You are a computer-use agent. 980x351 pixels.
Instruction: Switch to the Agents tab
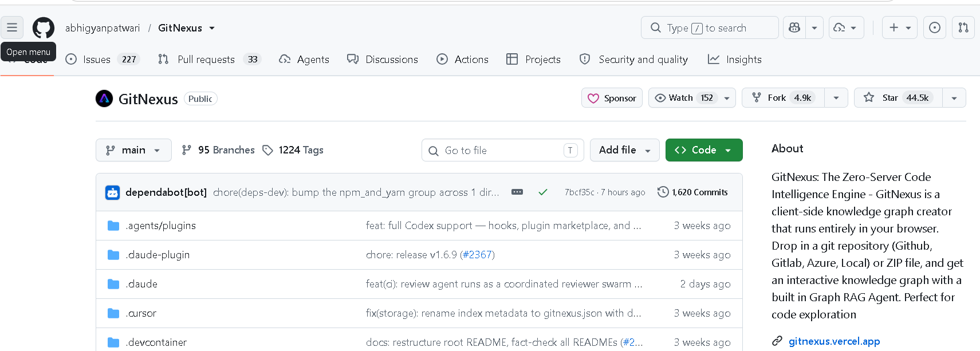pyautogui.click(x=304, y=60)
